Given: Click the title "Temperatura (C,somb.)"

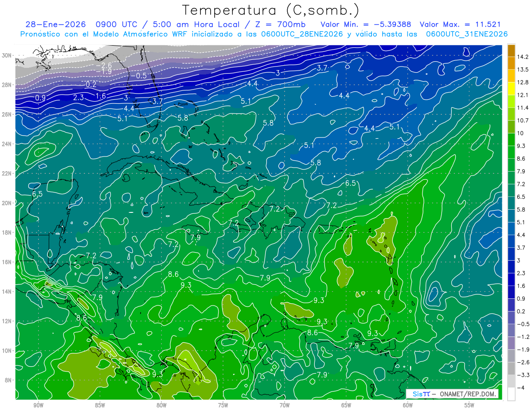Looking at the screenshot, I should click(x=270, y=10).
